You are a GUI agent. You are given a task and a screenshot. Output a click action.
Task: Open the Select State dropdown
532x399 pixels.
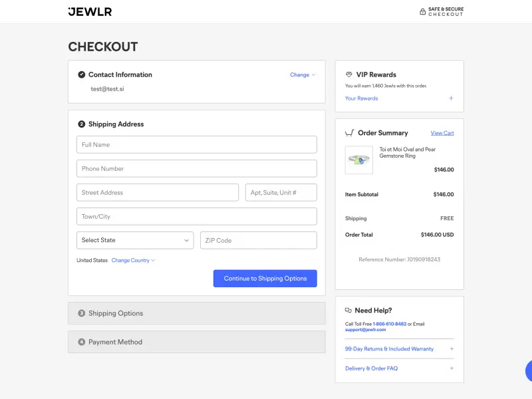(x=135, y=240)
